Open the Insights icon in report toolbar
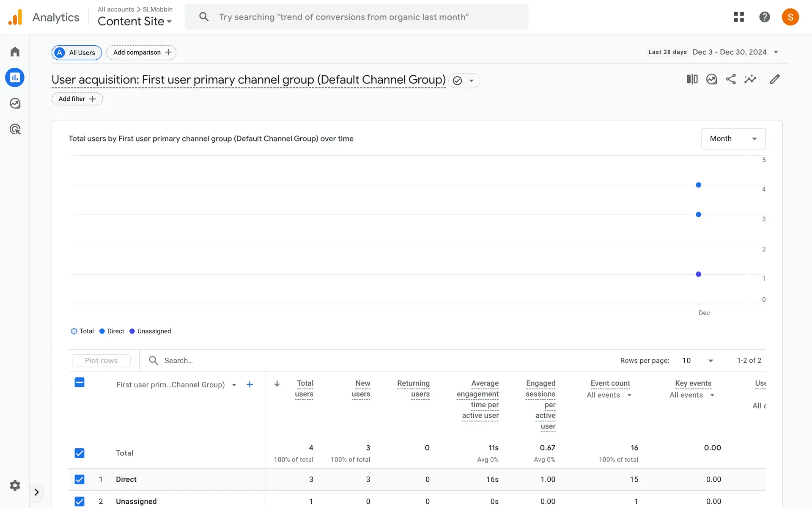This screenshot has width=812, height=508. click(x=750, y=79)
